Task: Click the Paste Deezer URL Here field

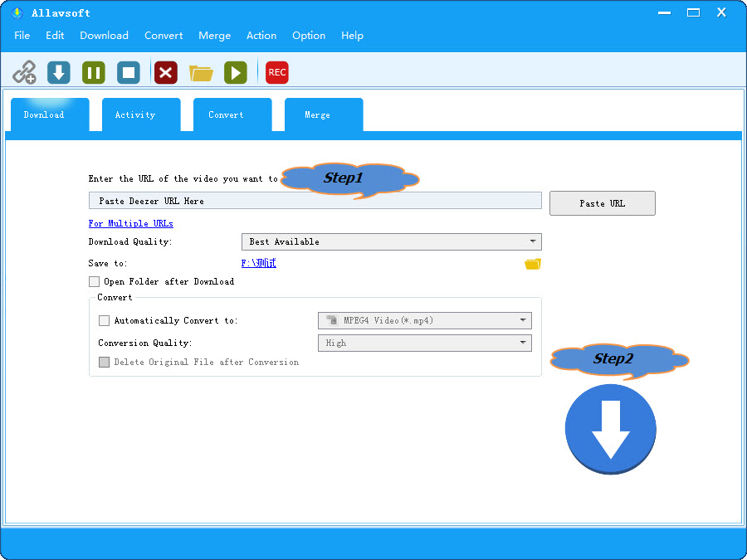Action: pos(315,201)
